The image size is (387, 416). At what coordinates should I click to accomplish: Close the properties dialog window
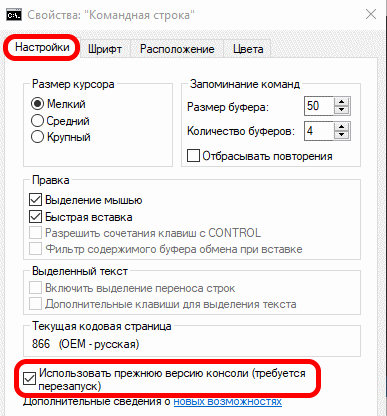tap(371, 14)
